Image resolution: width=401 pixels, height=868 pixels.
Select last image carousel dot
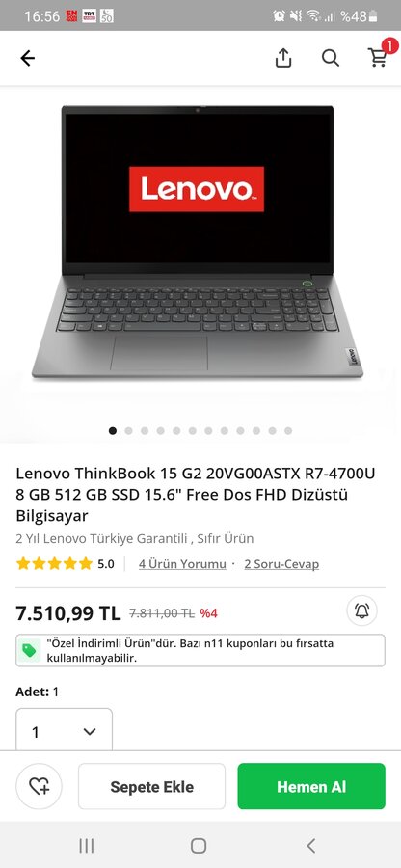288,431
